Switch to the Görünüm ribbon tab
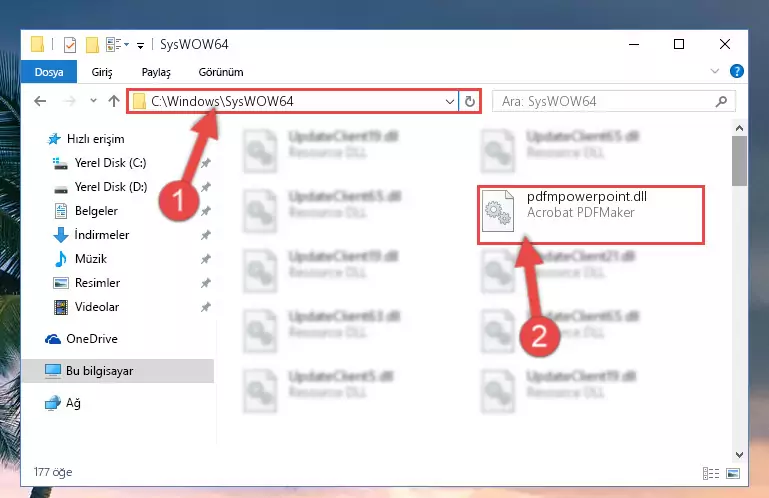The height and width of the screenshot is (498, 769). [221, 72]
